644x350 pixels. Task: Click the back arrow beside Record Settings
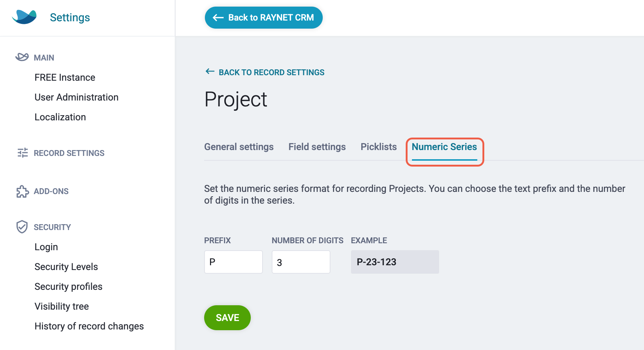click(210, 72)
